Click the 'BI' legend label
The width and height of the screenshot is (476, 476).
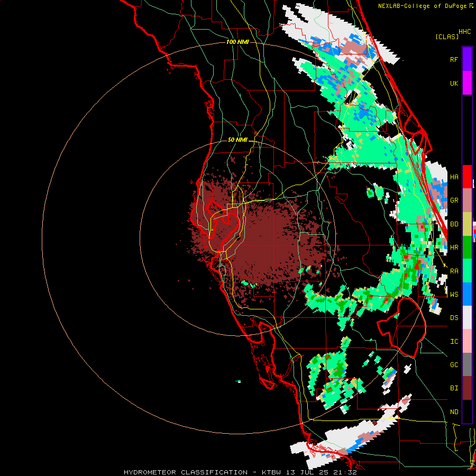tap(454, 388)
